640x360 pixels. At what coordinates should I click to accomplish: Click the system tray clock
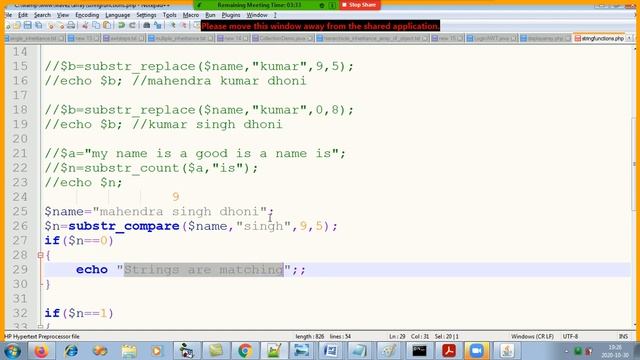[615, 351]
